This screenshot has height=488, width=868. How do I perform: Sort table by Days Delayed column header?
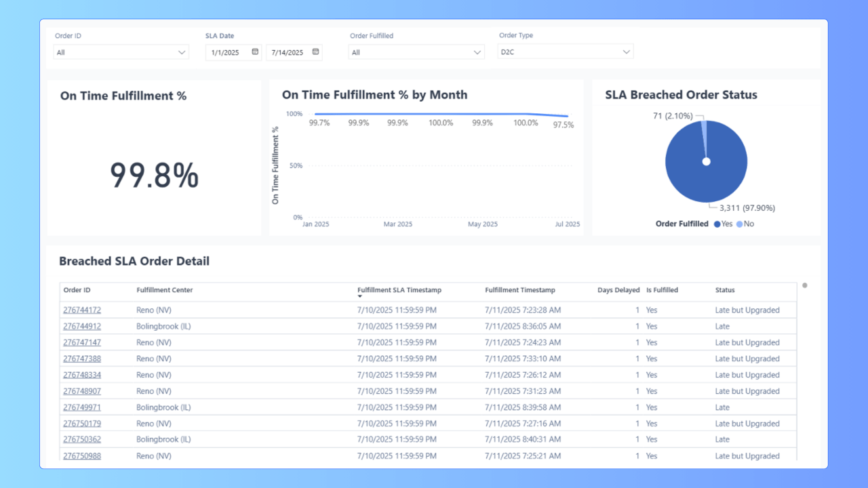point(618,290)
